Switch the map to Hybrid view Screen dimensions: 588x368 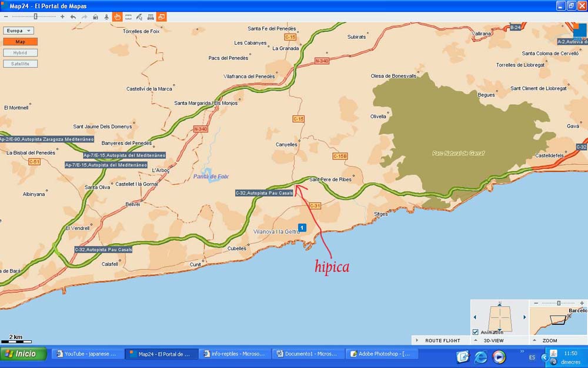[20, 53]
